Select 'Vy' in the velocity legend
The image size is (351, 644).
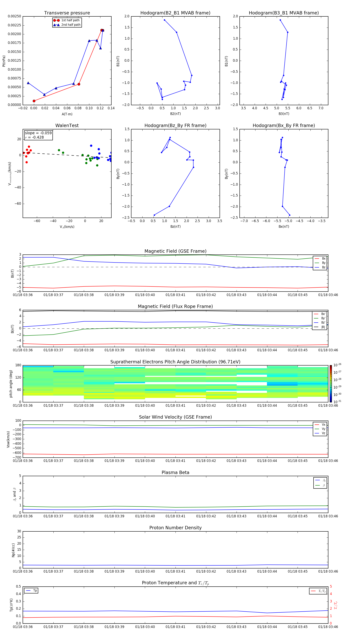[x=320, y=429]
